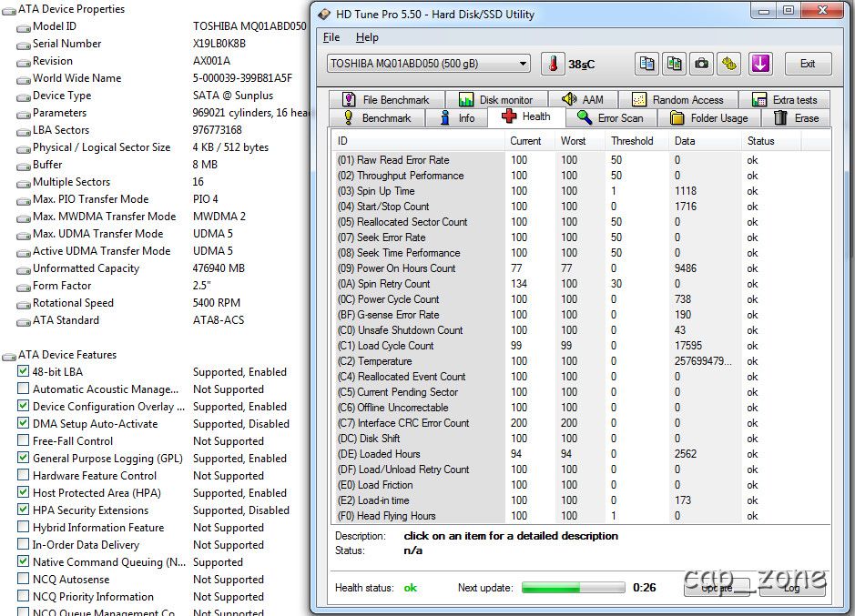Viewport: 855px width, 616px height.
Task: Switch to the Info tab
Action: pyautogui.click(x=457, y=117)
